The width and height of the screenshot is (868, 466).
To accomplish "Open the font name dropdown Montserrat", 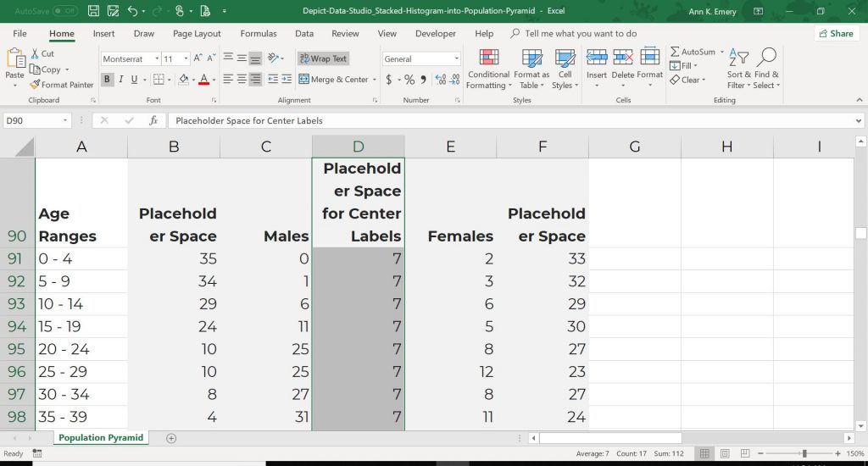I will (157, 58).
